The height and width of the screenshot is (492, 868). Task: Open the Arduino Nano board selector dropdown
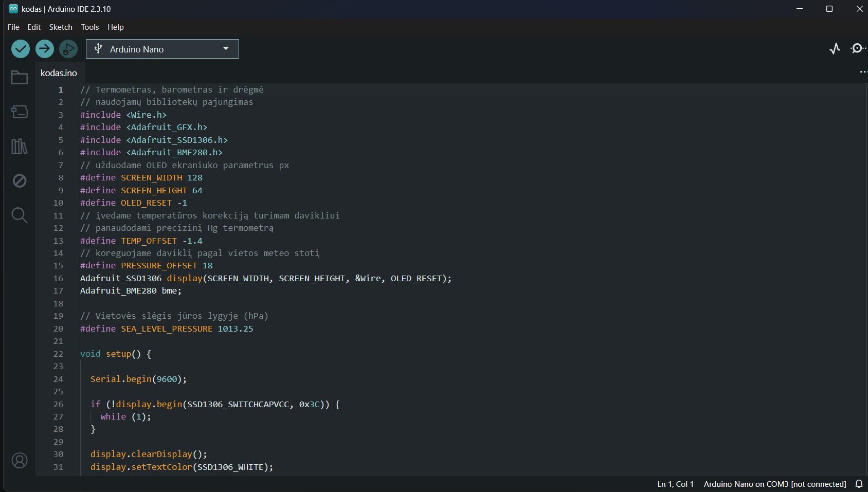click(x=162, y=49)
